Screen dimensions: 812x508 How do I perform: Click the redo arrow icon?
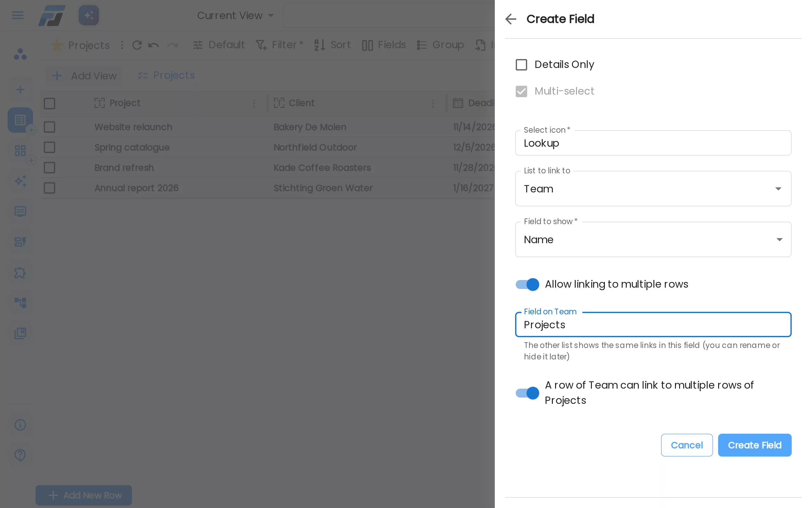click(x=173, y=45)
